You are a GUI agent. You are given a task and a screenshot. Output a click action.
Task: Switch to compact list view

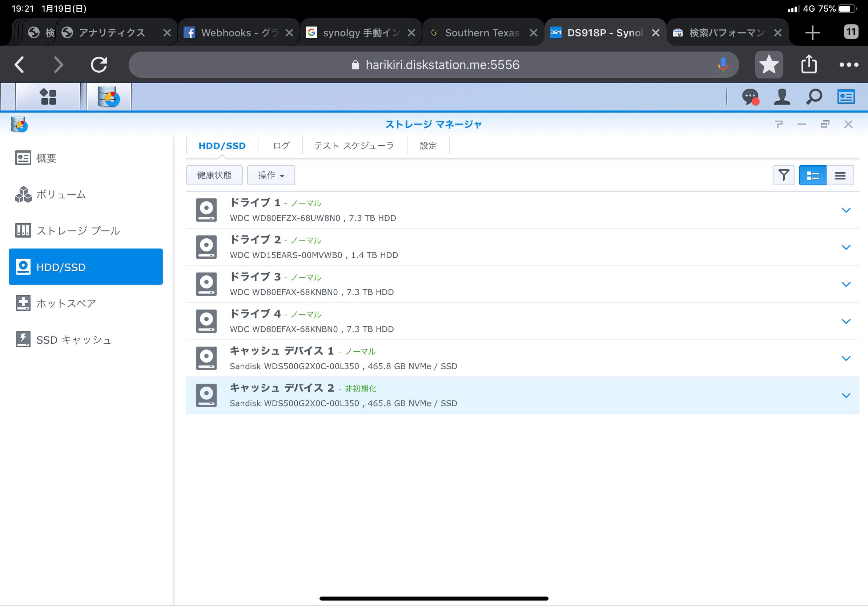tap(840, 175)
